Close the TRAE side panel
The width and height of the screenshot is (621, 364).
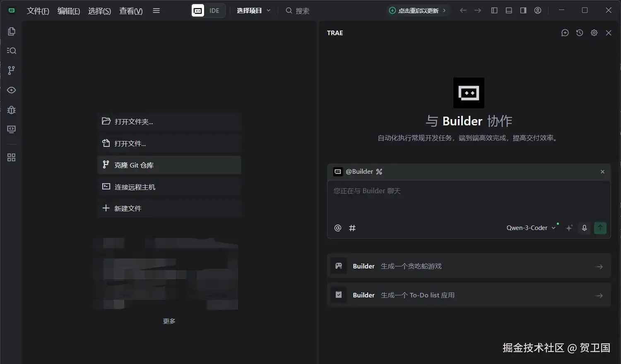pyautogui.click(x=609, y=33)
